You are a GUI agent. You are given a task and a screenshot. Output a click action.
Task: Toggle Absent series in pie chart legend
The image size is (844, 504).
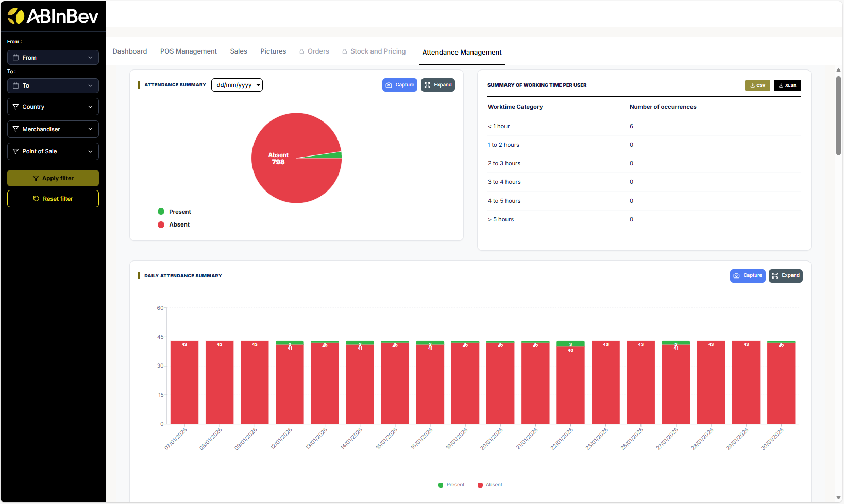(x=174, y=224)
